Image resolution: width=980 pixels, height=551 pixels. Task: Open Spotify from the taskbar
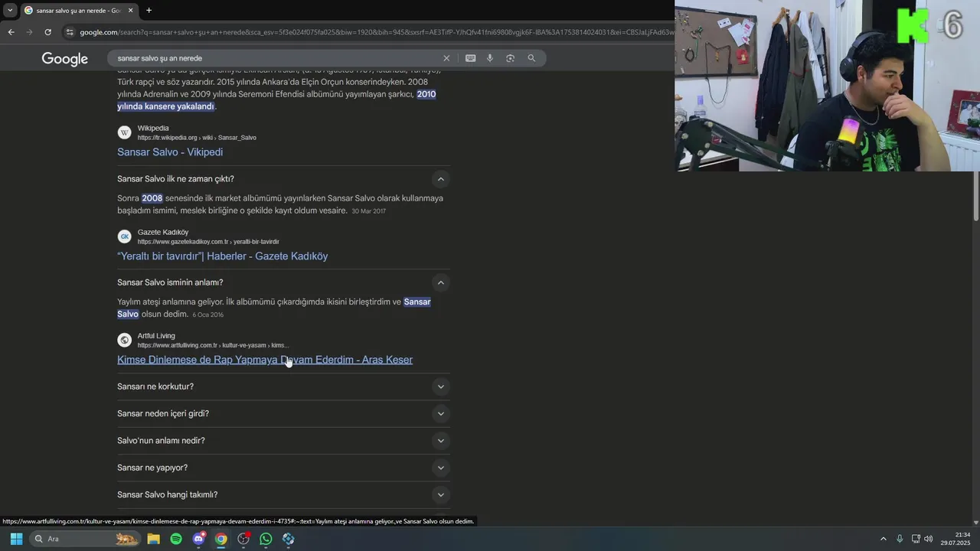[176, 539]
